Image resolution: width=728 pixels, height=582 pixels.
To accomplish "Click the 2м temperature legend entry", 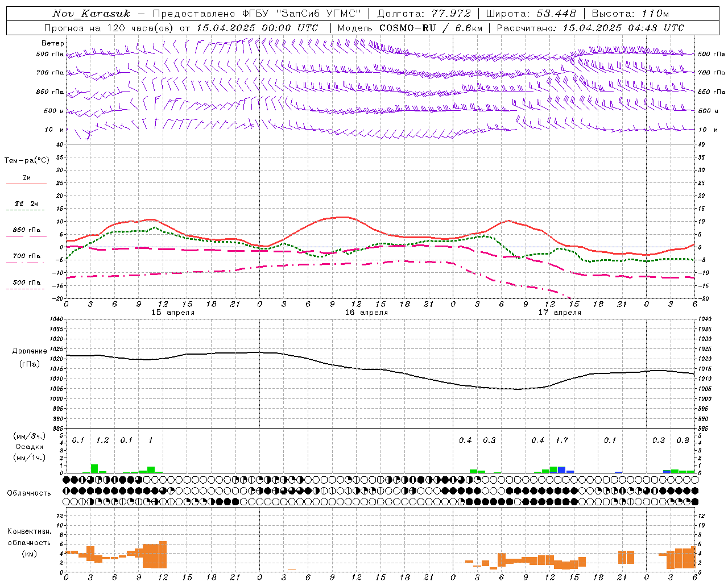I will pyautogui.click(x=27, y=178).
